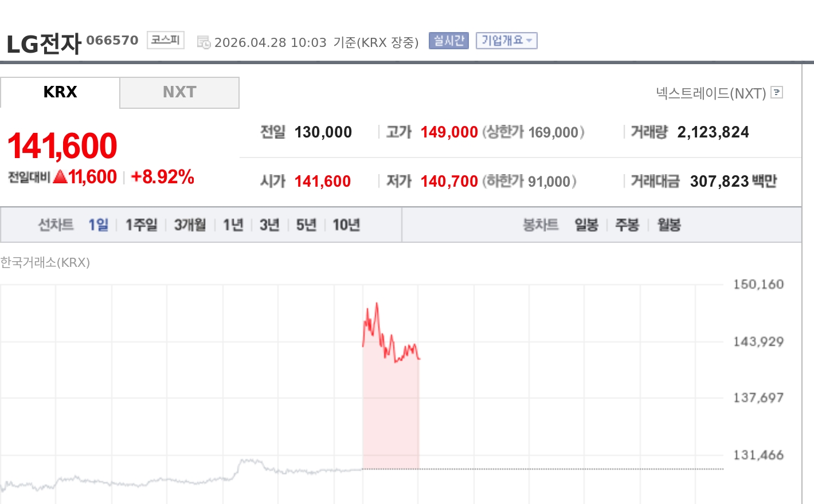Image resolution: width=814 pixels, height=504 pixels.
Task: Switch to the NXT tab
Action: [179, 92]
